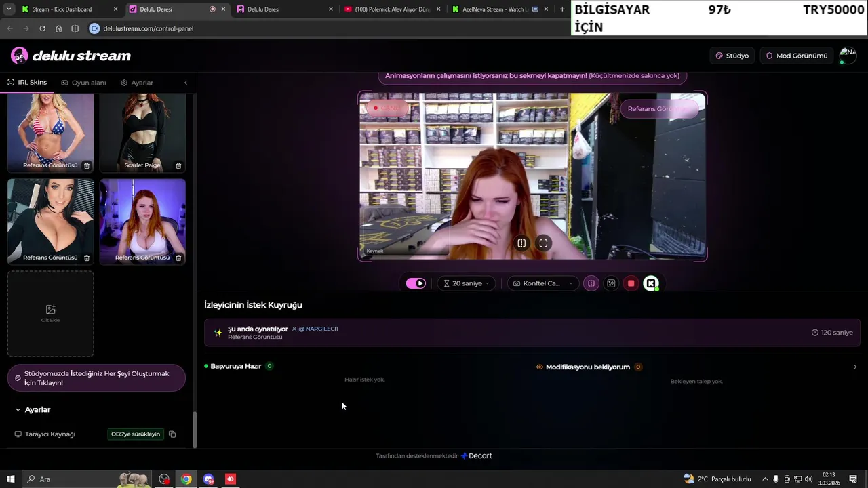Show hidden system tray icons
Screen dimensions: 868x488
(765, 479)
